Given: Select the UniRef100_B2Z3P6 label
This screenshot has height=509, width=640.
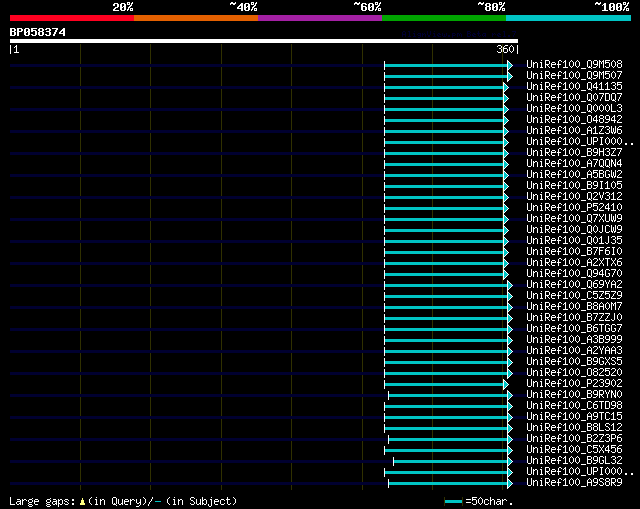Looking at the screenshot, I should [574, 439].
